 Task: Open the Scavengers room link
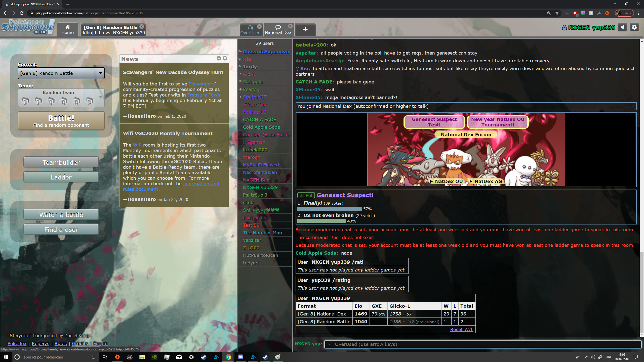(202, 84)
